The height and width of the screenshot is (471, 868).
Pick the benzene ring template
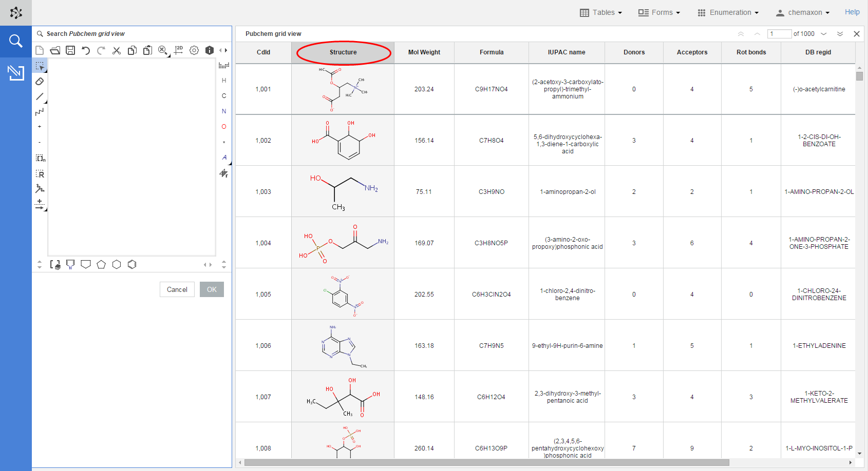132,264
